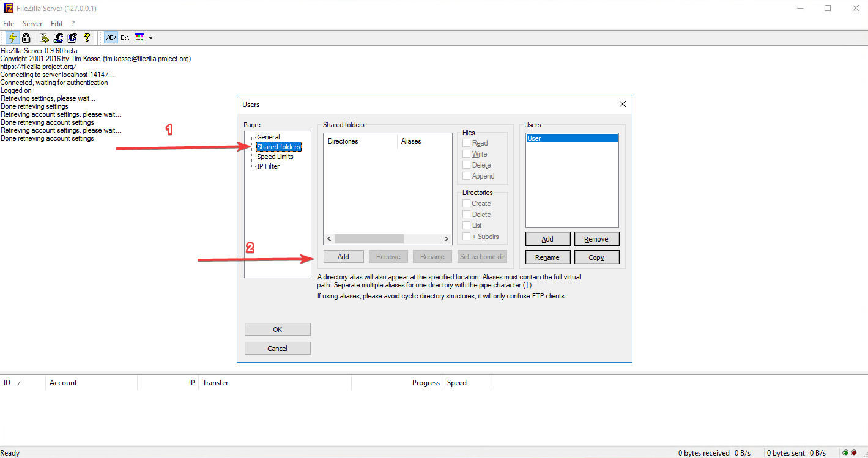The image size is (868, 458).
Task: Click Rename under Shared folders list
Action: click(432, 257)
